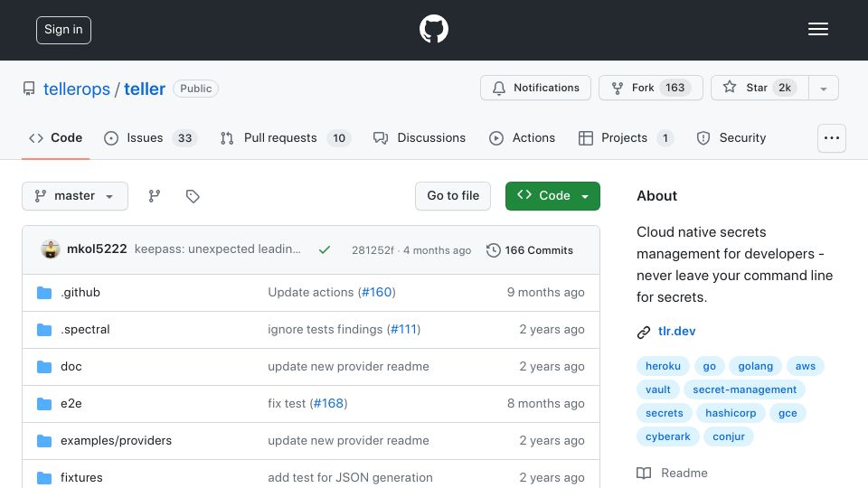
Task: Click the e2e folder icon
Action: tap(44, 404)
